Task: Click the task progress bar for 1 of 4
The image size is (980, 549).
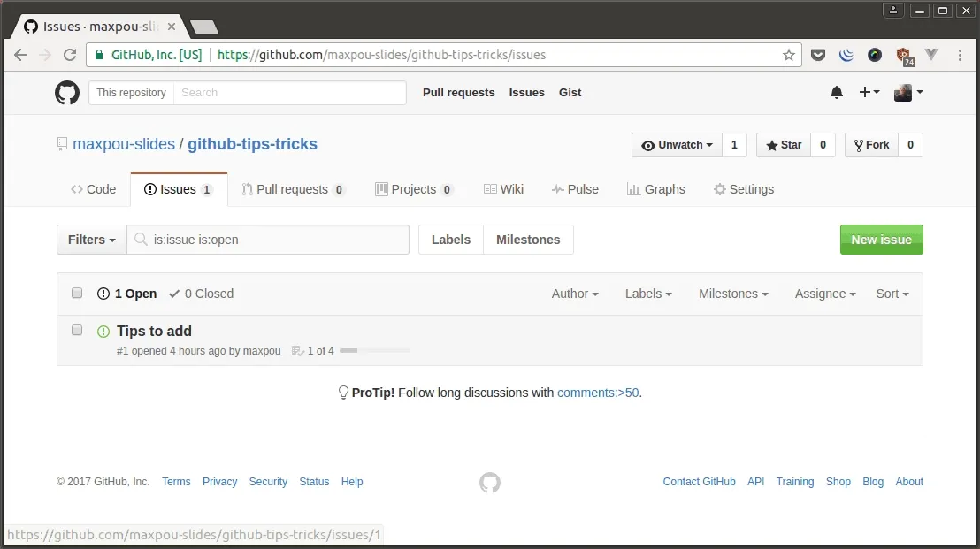Action: pos(375,350)
